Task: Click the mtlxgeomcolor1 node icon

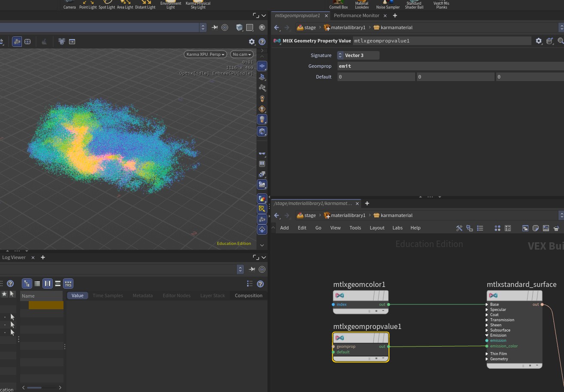Action: tap(340, 296)
